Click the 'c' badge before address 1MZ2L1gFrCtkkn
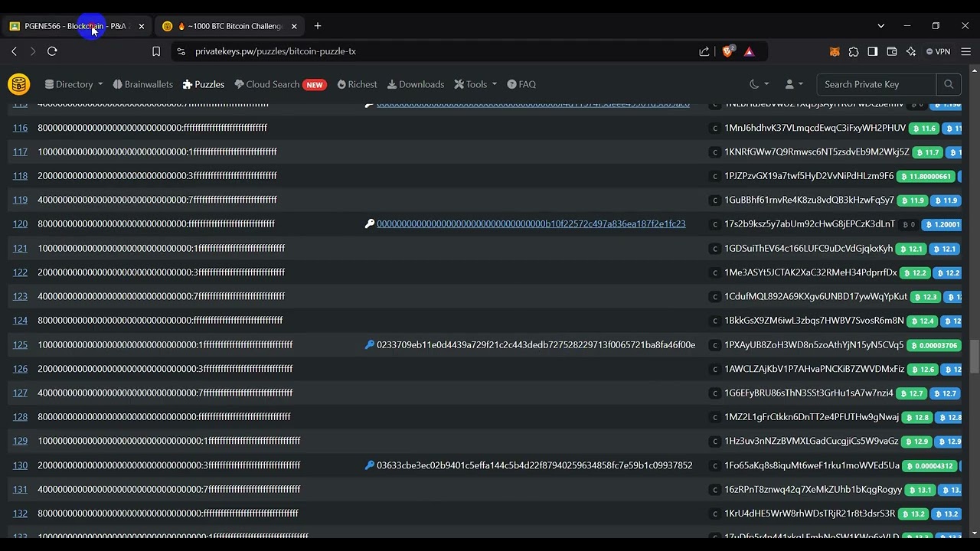 pos(715,417)
